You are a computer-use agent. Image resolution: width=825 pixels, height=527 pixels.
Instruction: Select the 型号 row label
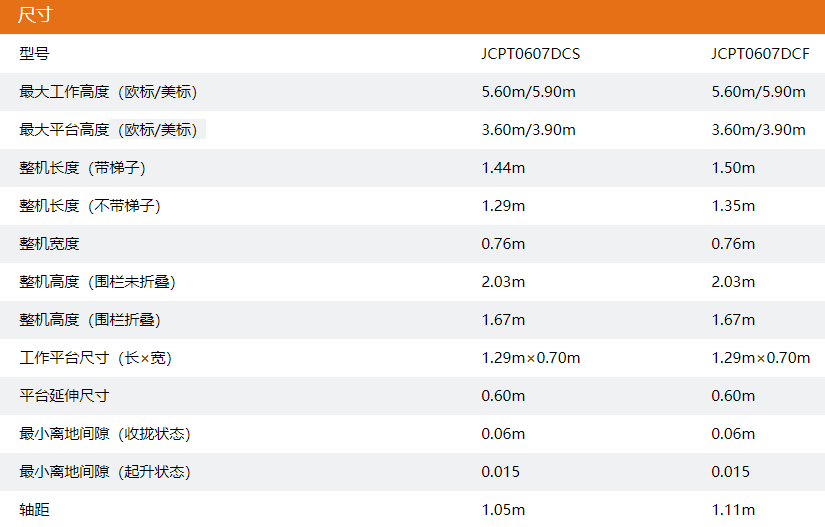34,54
